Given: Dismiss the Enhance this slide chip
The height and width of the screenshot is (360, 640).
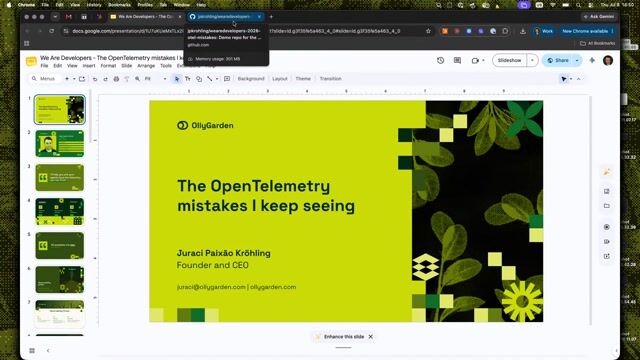Looking at the screenshot, I should click(x=371, y=337).
